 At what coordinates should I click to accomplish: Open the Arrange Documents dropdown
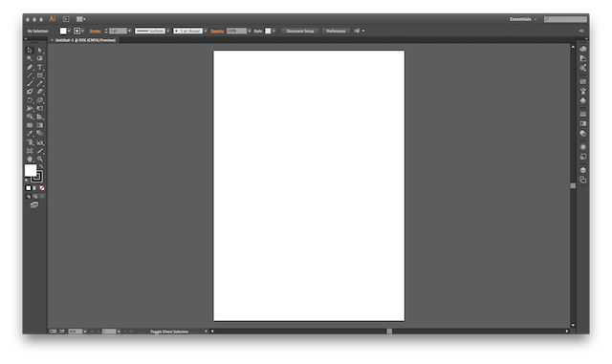point(80,19)
